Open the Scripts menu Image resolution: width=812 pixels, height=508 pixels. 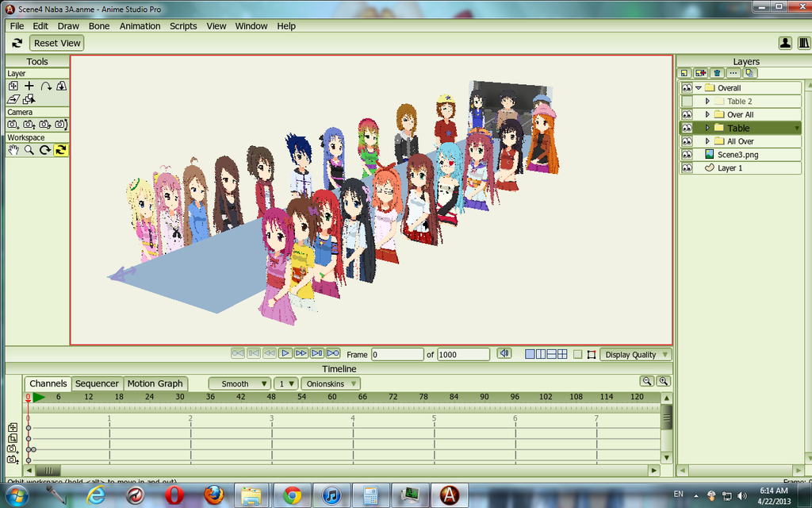click(x=183, y=26)
